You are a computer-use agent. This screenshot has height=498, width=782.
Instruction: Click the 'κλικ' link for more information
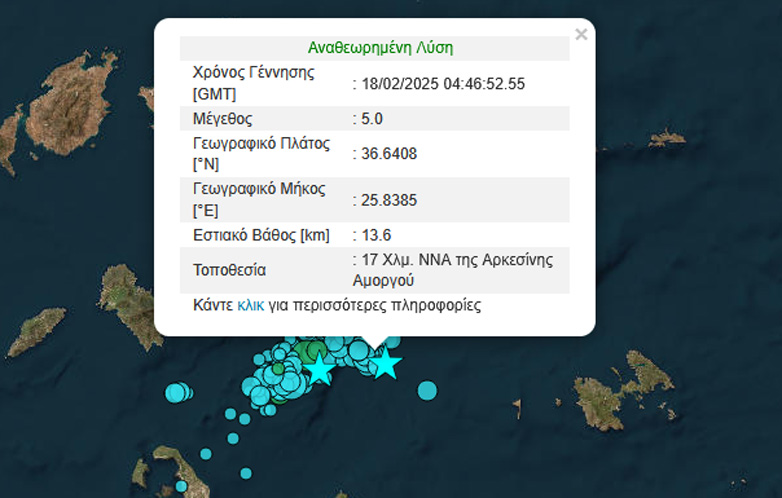tap(250, 305)
